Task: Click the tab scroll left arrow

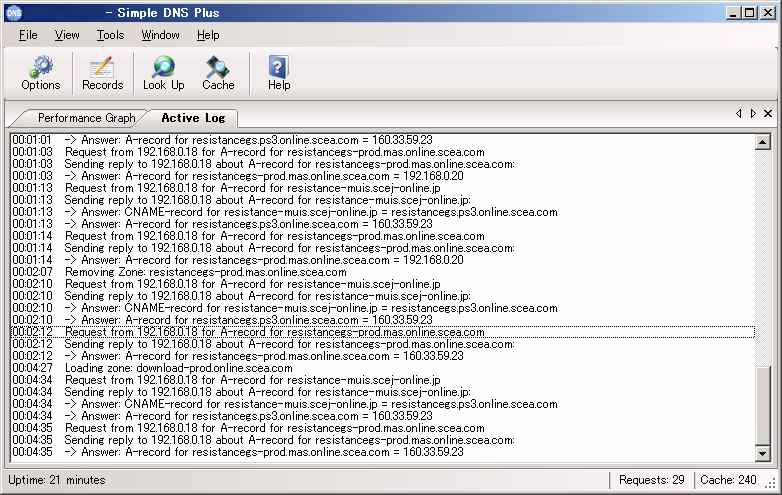Action: (x=739, y=114)
